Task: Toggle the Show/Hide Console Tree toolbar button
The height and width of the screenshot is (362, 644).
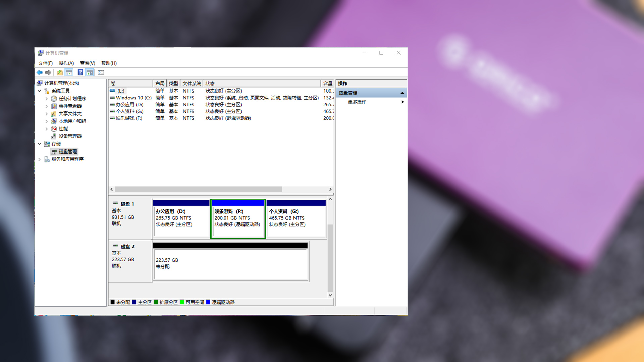Action: click(x=69, y=72)
